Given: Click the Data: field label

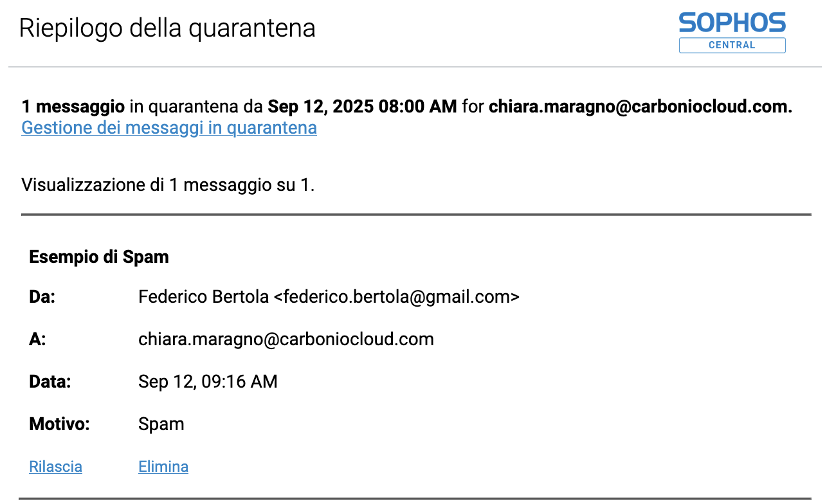Looking at the screenshot, I should tap(50, 382).
